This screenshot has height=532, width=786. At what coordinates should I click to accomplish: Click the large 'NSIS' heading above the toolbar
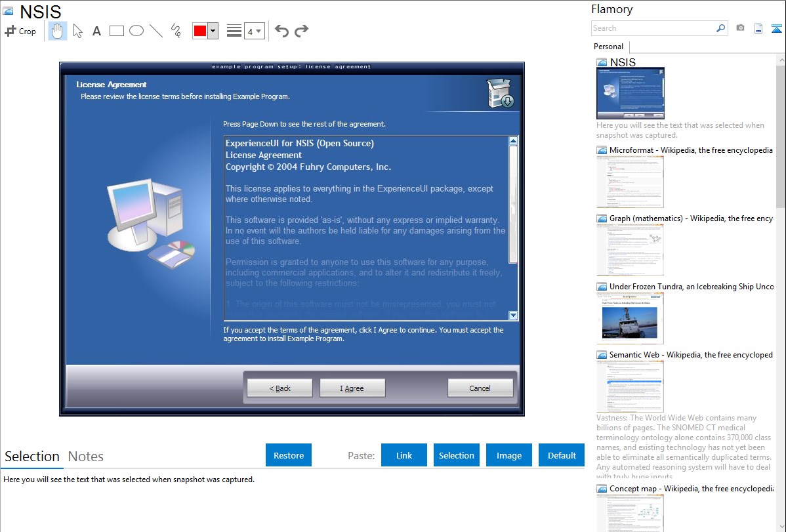[41, 12]
